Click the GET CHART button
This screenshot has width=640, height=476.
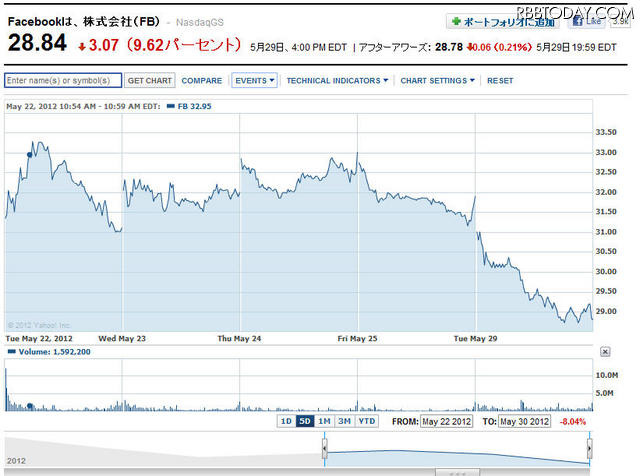150,80
